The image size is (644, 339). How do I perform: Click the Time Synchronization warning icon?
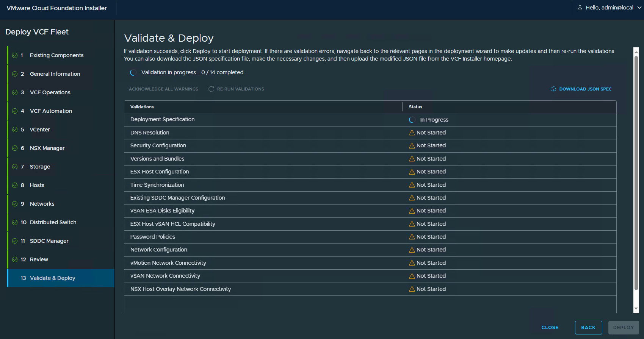click(x=412, y=185)
